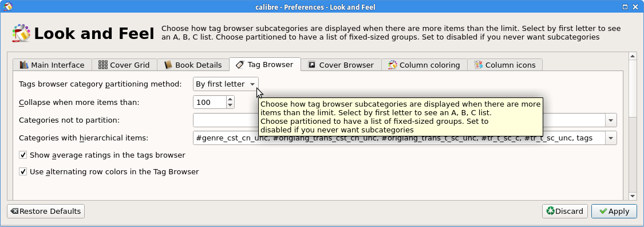The height and width of the screenshot is (227, 644).
Task: Uncheck Use alternating row colors
Action: coord(23,171)
